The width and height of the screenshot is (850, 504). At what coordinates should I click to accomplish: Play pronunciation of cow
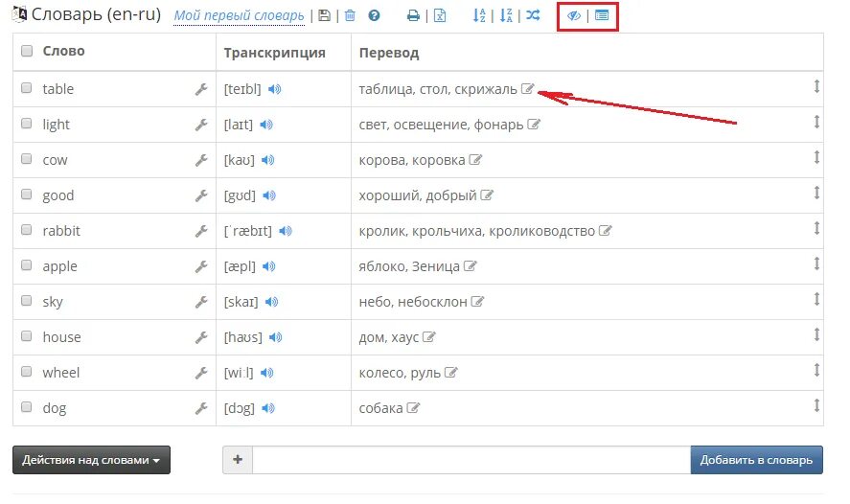(x=267, y=160)
